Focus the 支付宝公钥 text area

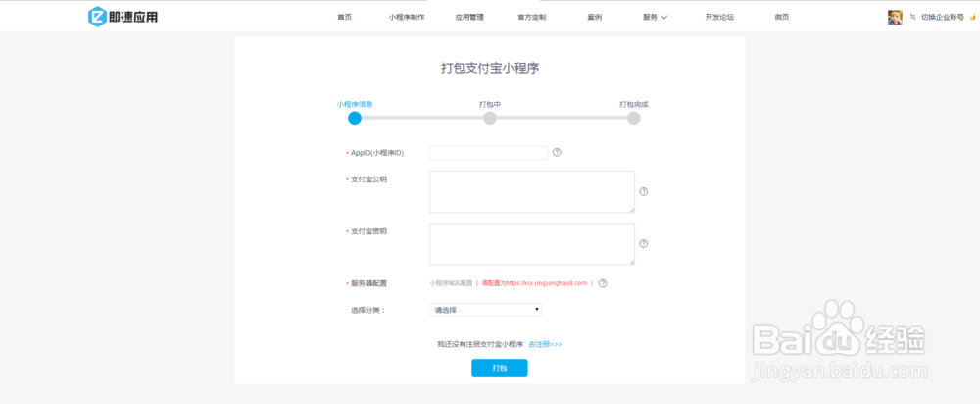tap(532, 191)
